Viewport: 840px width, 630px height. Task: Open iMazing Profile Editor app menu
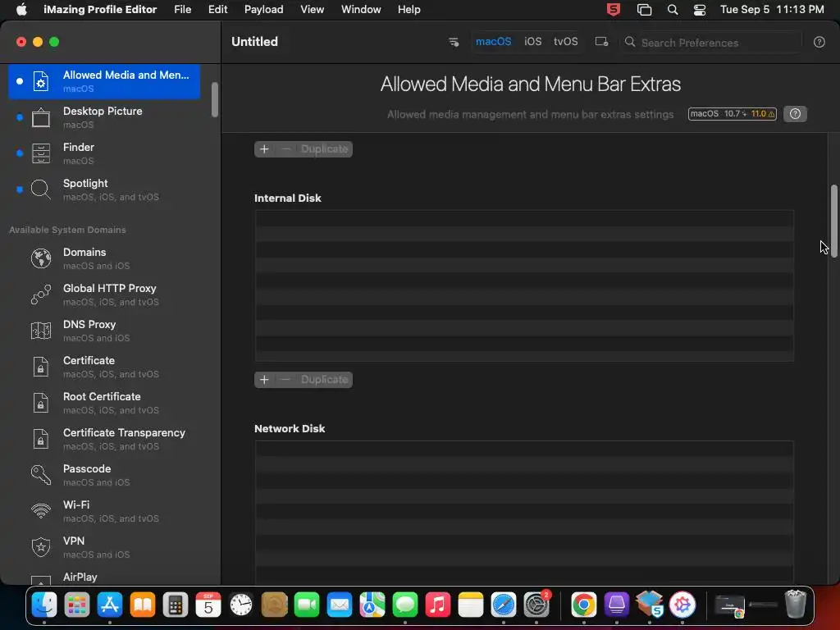[x=100, y=10]
